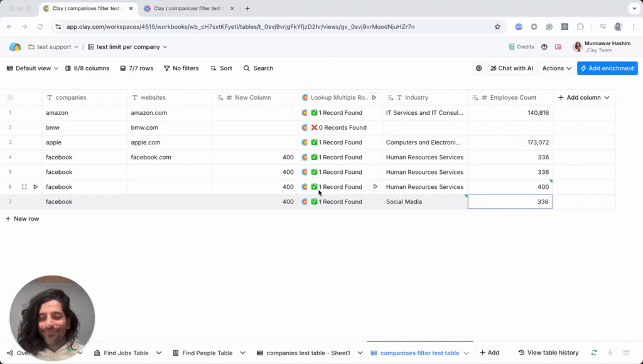643x364 pixels.
Task: Add a New row to the table
Action: coord(22,219)
